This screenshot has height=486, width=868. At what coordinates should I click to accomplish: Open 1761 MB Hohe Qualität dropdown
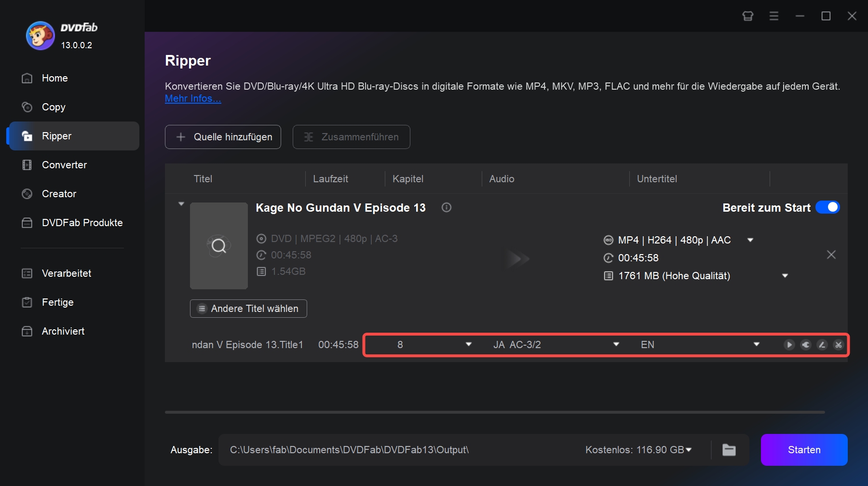[x=785, y=276]
